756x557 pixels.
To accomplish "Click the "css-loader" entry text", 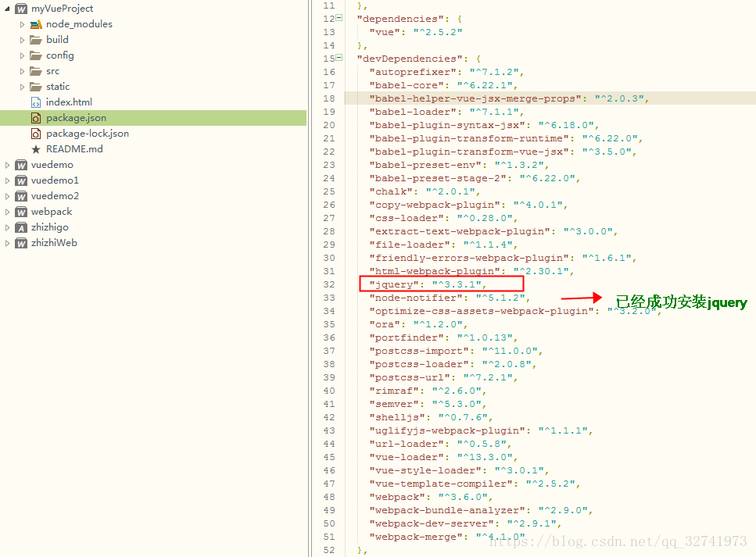I will (407, 218).
